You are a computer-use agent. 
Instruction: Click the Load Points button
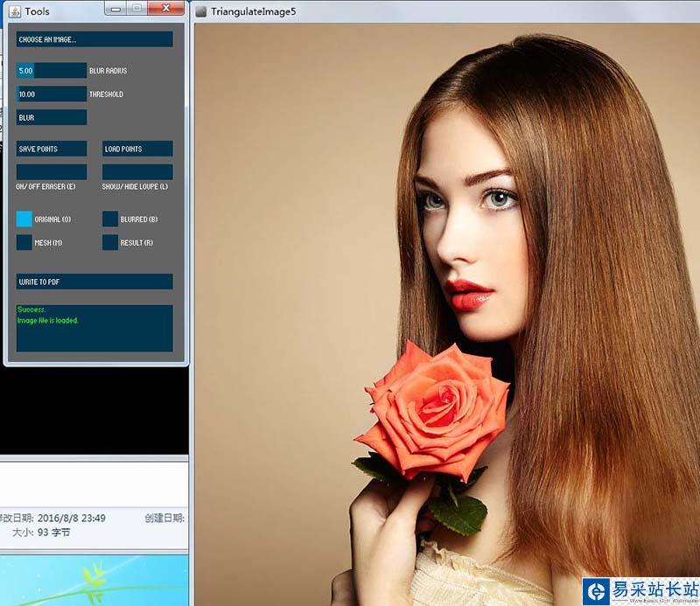pos(137,149)
